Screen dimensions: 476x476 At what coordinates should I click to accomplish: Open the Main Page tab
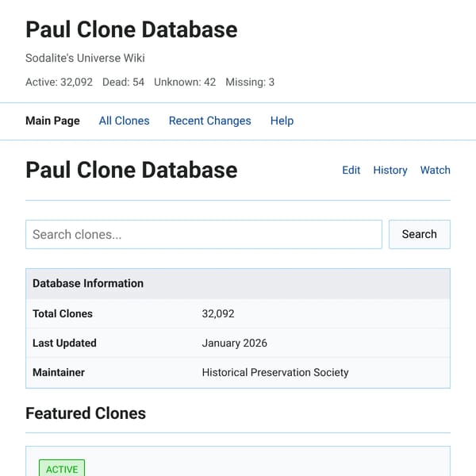pyautogui.click(x=52, y=121)
